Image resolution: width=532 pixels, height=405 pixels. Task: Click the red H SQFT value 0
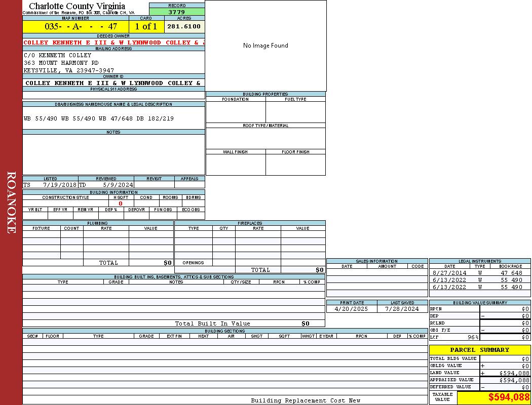coord(121,204)
